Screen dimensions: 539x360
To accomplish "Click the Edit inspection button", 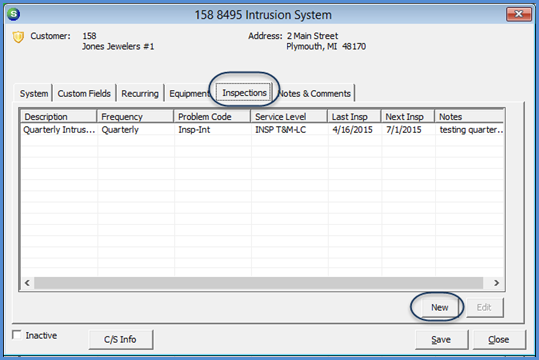I will tap(484, 307).
